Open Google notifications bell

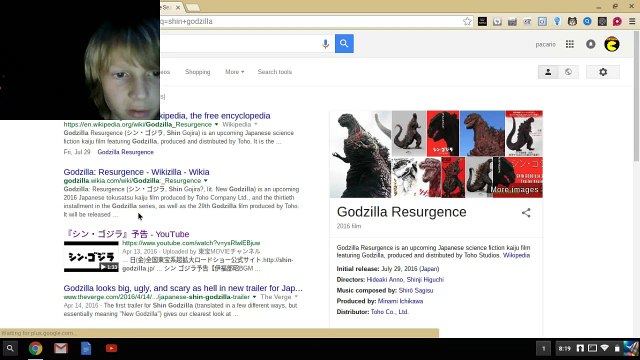[x=591, y=44]
